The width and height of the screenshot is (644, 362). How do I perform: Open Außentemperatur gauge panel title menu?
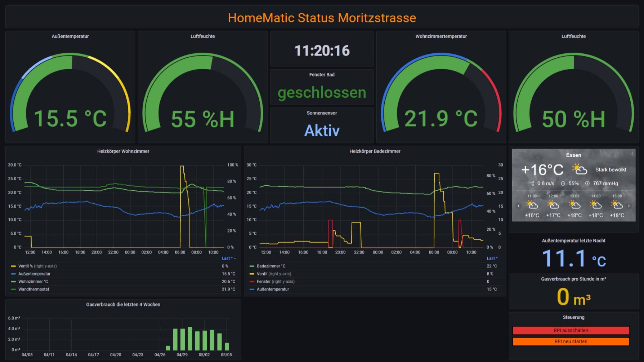(x=70, y=36)
